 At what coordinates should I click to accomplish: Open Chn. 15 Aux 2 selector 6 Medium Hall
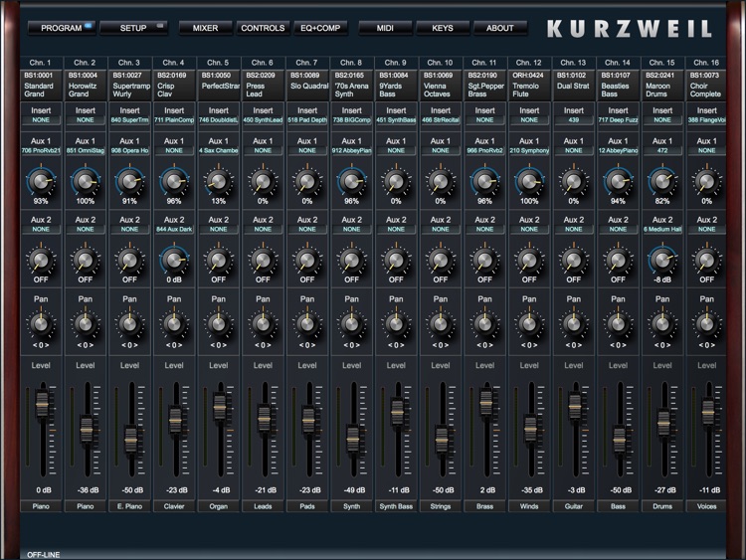(x=662, y=229)
